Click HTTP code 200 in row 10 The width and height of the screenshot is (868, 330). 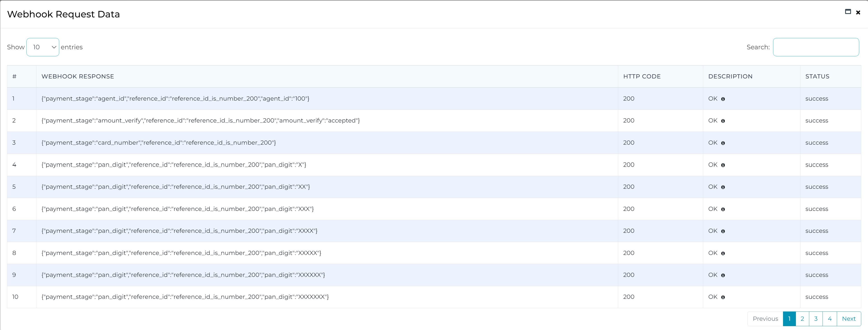[629, 297]
